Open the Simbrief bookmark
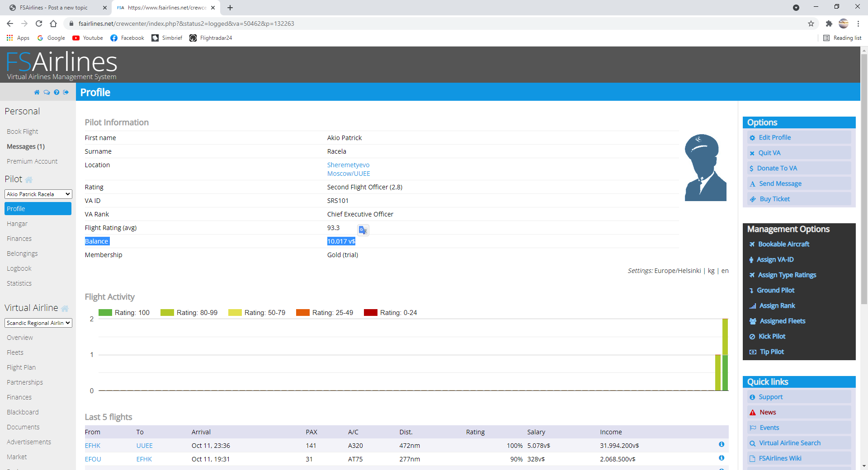The width and height of the screenshot is (868, 470). pyautogui.click(x=167, y=38)
